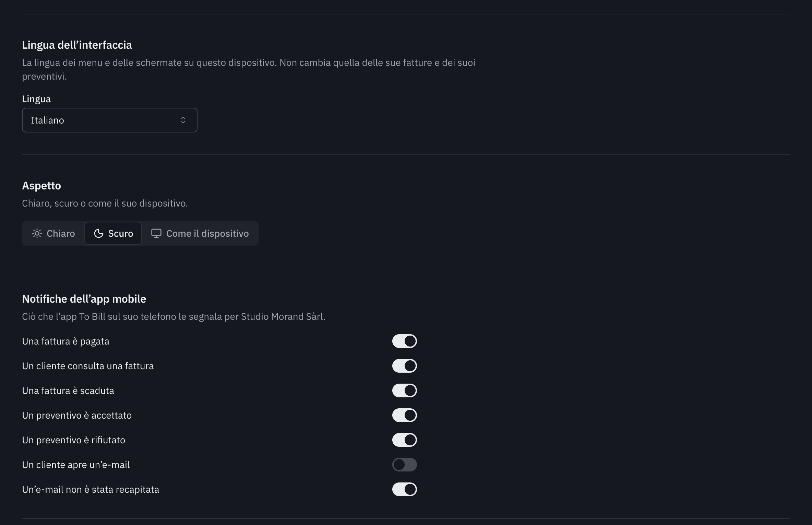The image size is (812, 525).
Task: Disable Una fattura è scaduta notification
Action: [x=405, y=390]
